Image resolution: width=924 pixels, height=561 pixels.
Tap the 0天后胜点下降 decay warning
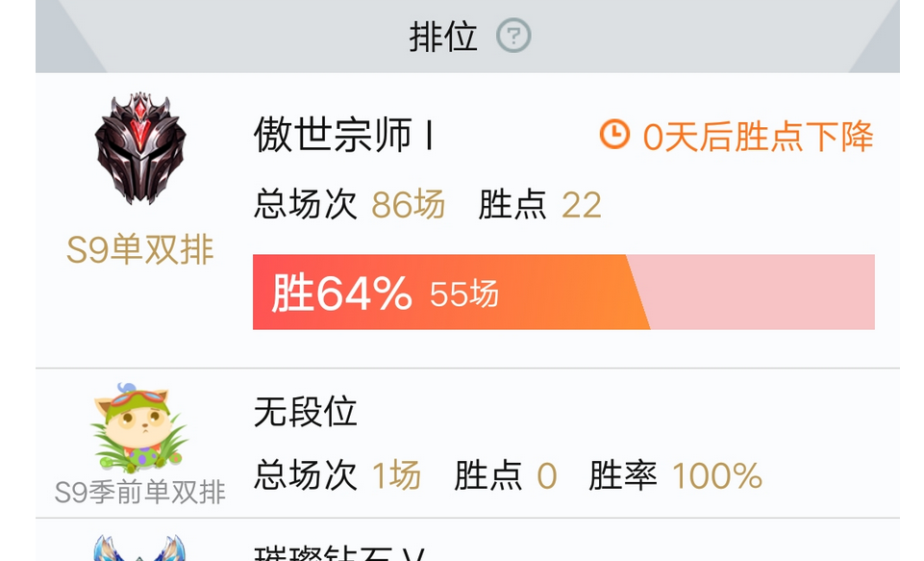[x=758, y=137]
